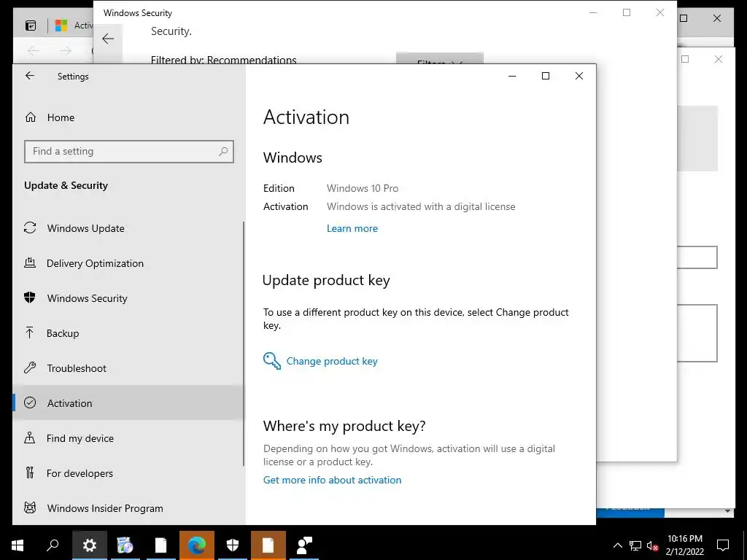Open Windows Insider Program section
Image resolution: width=747 pixels, height=560 pixels.
pos(105,508)
